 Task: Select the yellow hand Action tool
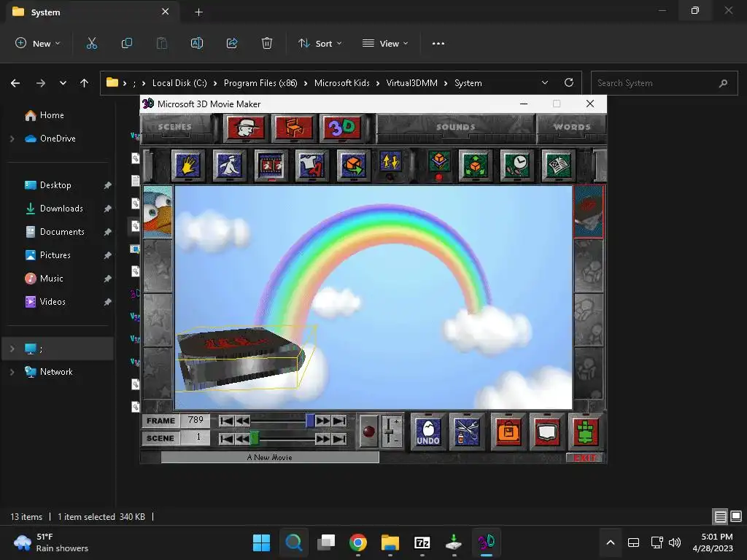(x=188, y=166)
